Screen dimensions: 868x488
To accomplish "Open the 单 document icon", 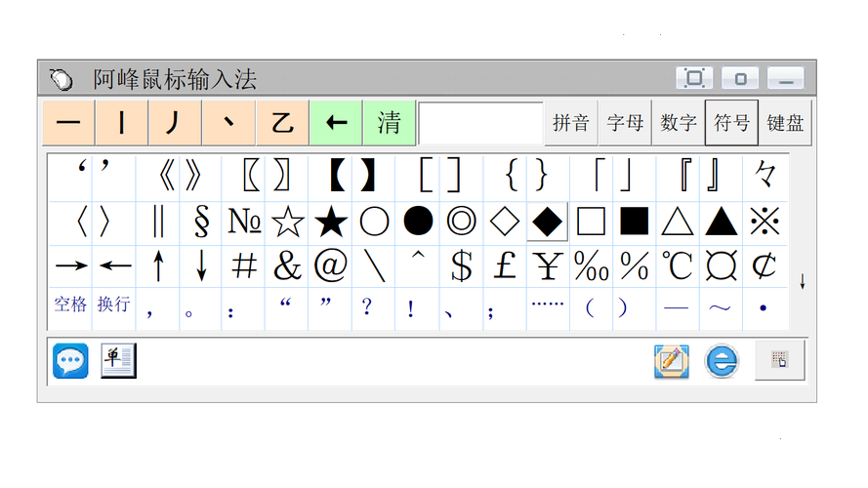I will coord(118,361).
